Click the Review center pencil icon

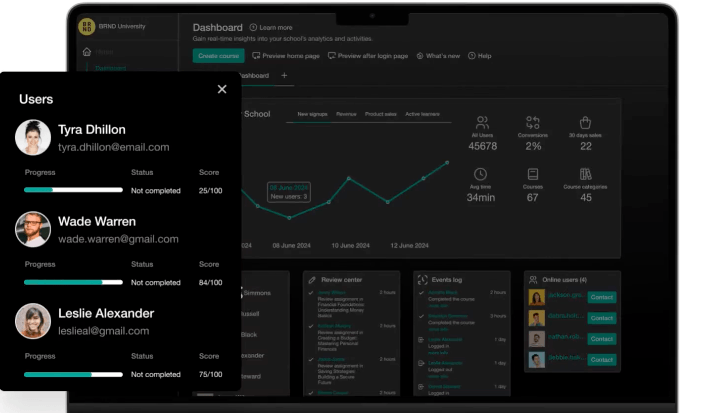312,280
